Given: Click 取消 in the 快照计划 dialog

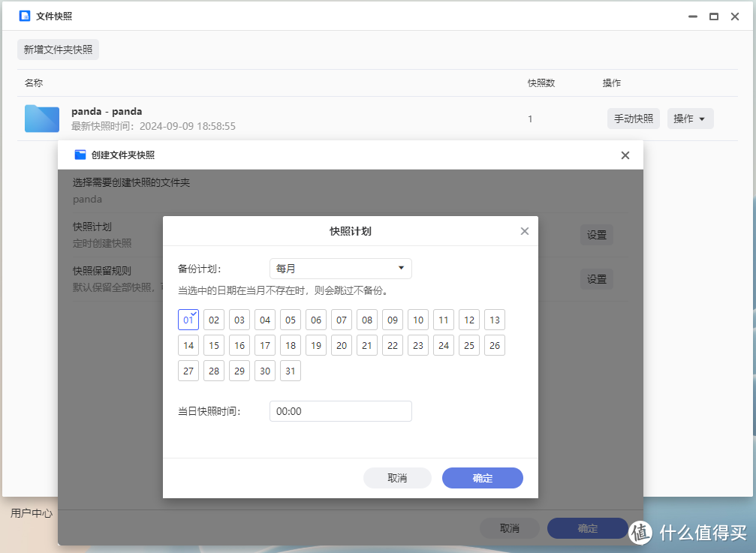Looking at the screenshot, I should click(x=397, y=478).
